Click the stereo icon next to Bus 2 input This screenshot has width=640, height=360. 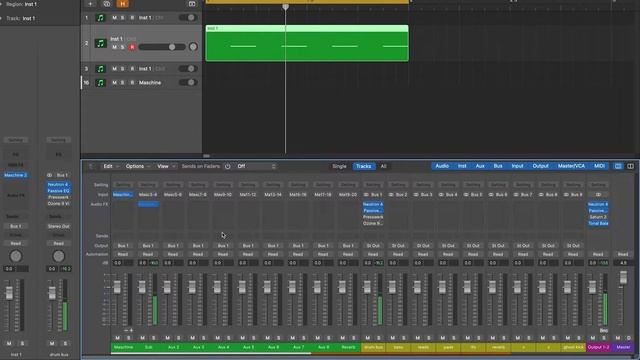[391, 195]
